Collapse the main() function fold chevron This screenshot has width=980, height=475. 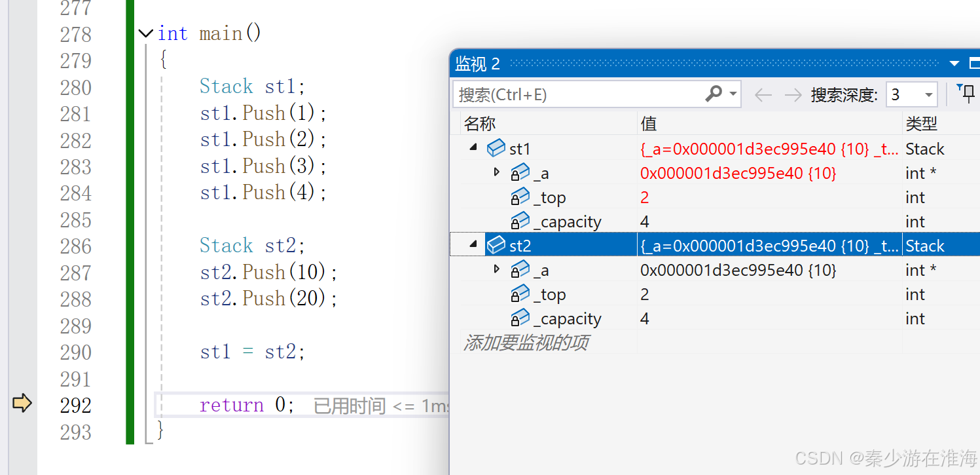146,33
